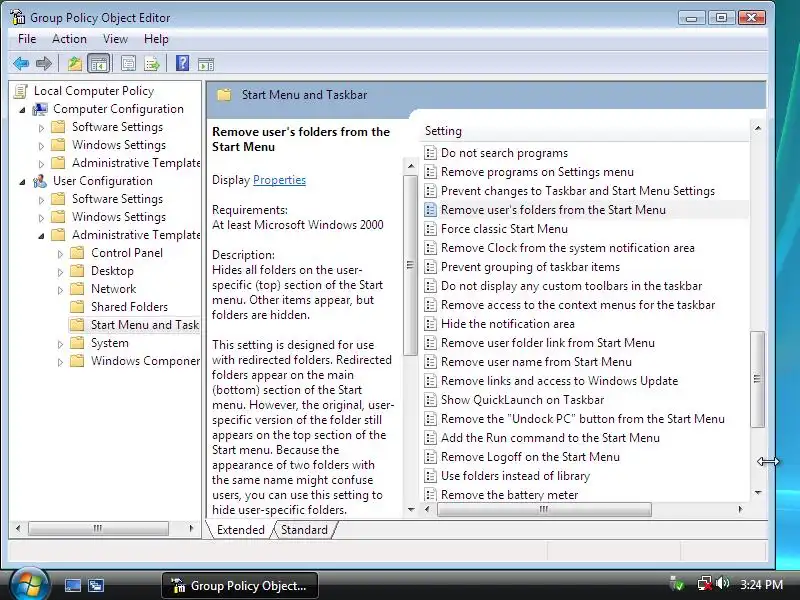800x600 pixels.
Task: Click the System folder icon in tree
Action: point(77,343)
